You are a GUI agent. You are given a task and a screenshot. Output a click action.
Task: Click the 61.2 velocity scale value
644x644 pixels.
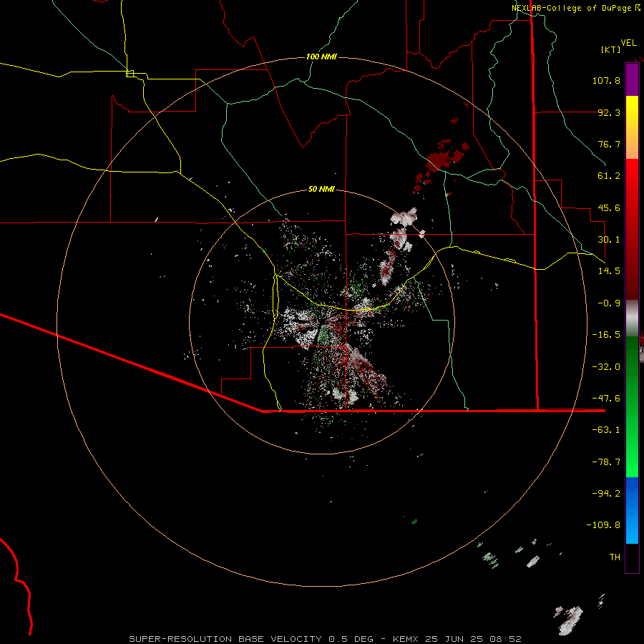pyautogui.click(x=609, y=176)
